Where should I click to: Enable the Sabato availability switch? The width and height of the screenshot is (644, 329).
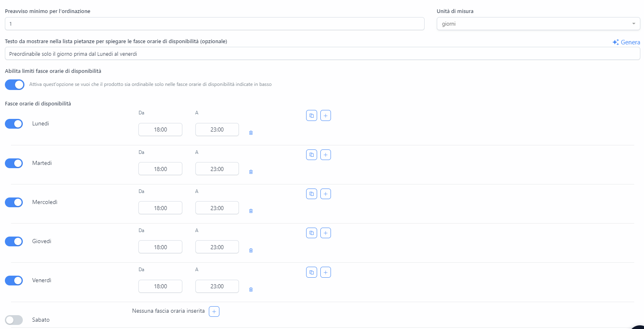[14, 320]
